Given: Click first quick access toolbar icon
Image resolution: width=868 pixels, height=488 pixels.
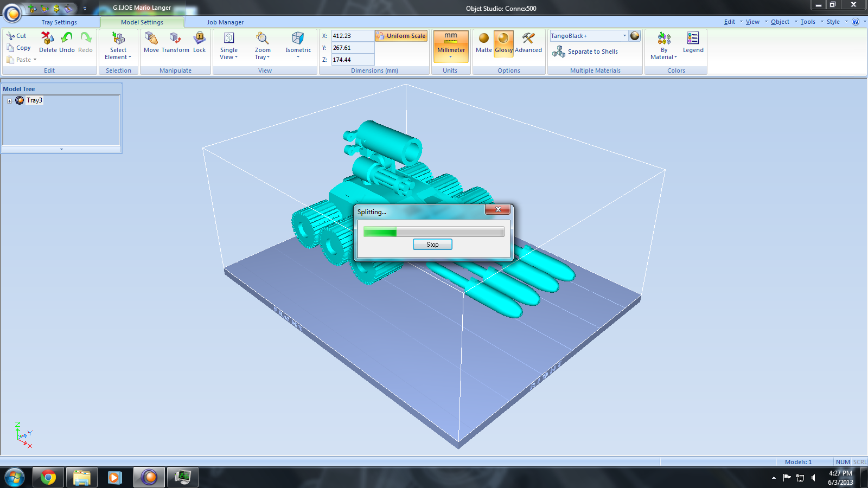Looking at the screenshot, I should pos(32,8).
